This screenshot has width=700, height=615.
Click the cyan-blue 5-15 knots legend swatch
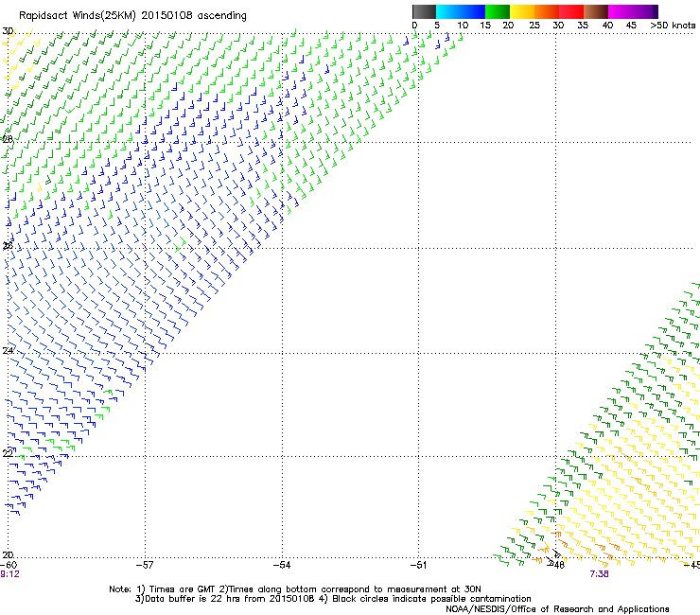pos(461,11)
